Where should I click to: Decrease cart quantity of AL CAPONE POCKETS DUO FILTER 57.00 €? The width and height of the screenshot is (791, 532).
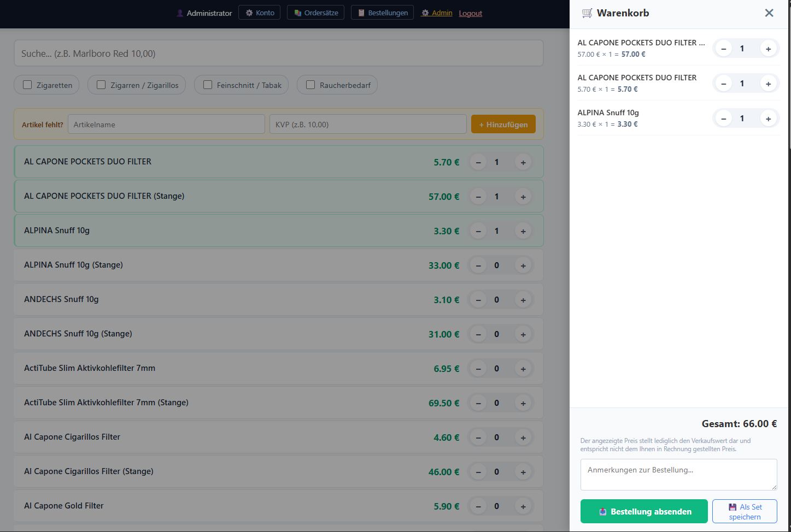click(x=724, y=49)
